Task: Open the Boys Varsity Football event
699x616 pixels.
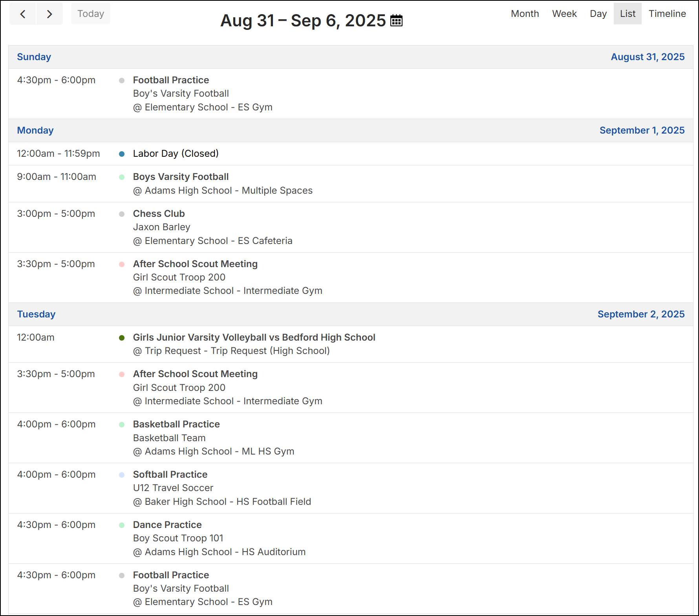Action: 181,177
